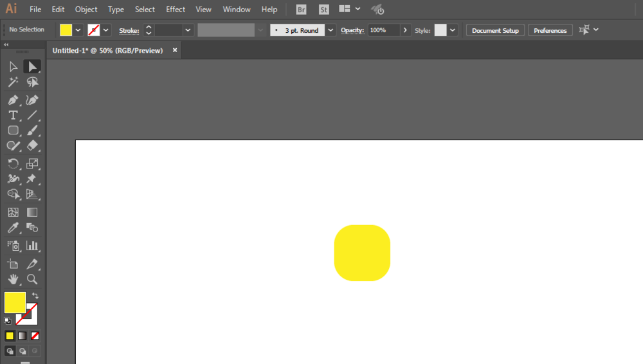This screenshot has height=364, width=643.
Task: Open the Window menu
Action: pyautogui.click(x=237, y=10)
